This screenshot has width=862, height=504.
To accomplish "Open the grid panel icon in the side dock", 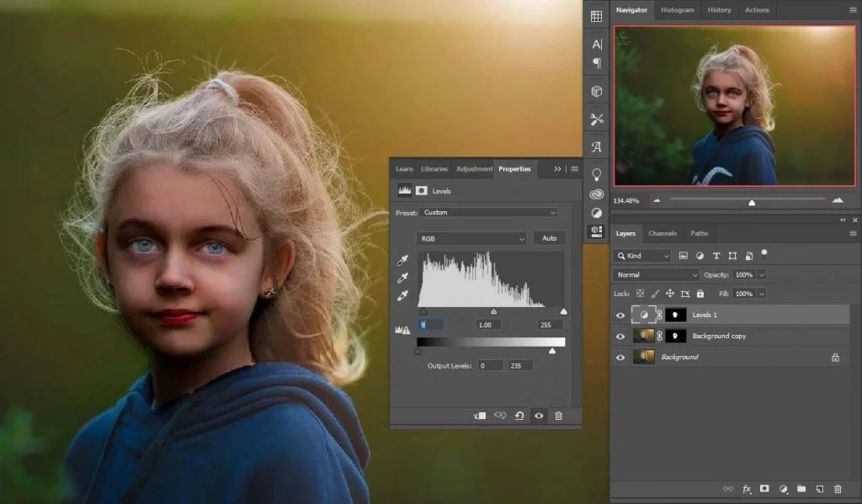I will (597, 17).
